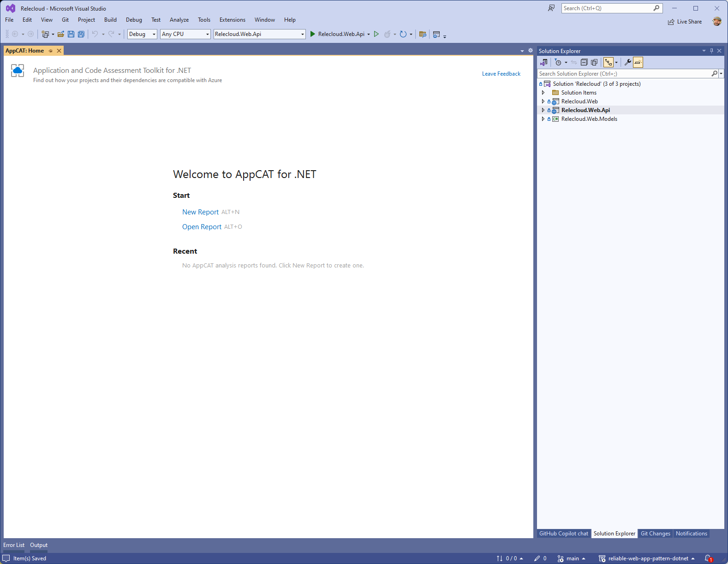728x564 pixels.
Task: Click the Restart circular arrow icon
Action: click(x=403, y=34)
